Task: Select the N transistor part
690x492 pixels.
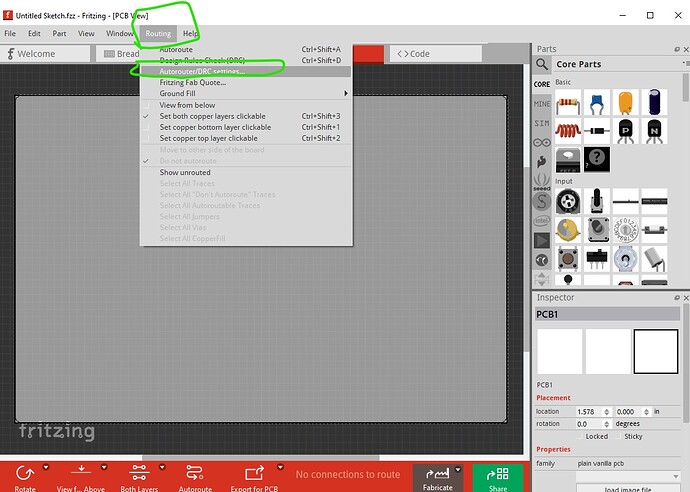Action: [654, 131]
